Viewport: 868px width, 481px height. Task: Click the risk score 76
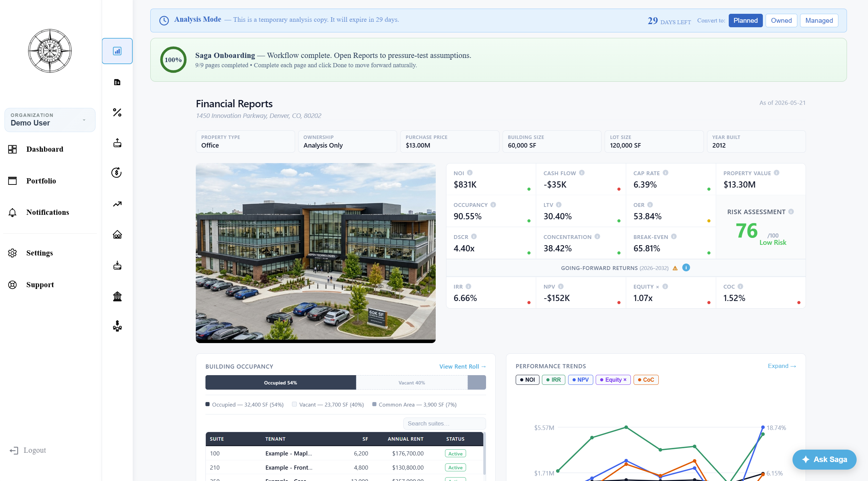(746, 230)
